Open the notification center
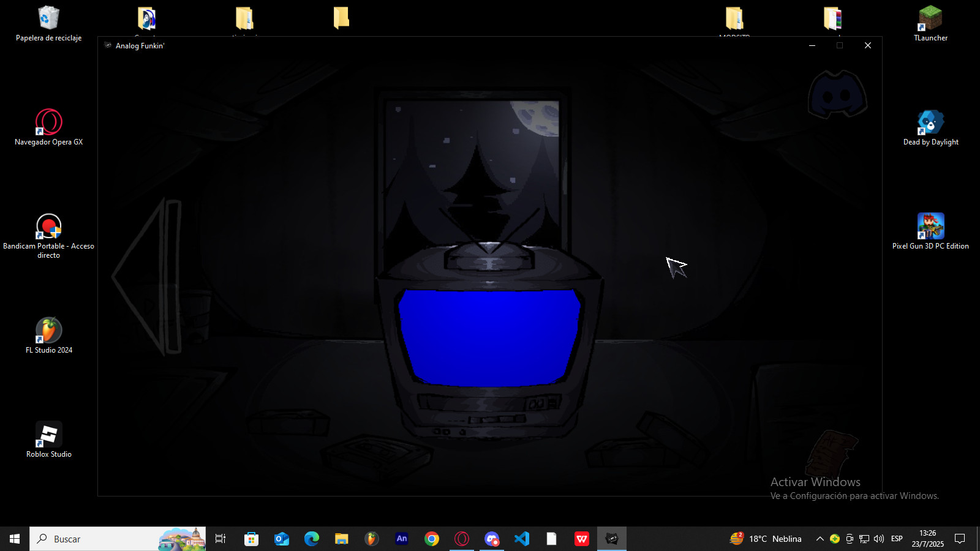Viewport: 980px width, 551px height. coord(960,539)
